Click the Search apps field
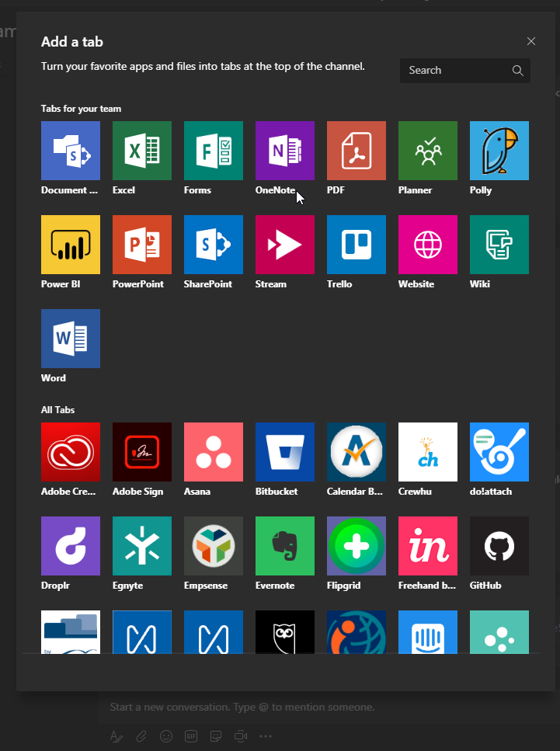The width and height of the screenshot is (560, 751). tap(464, 71)
